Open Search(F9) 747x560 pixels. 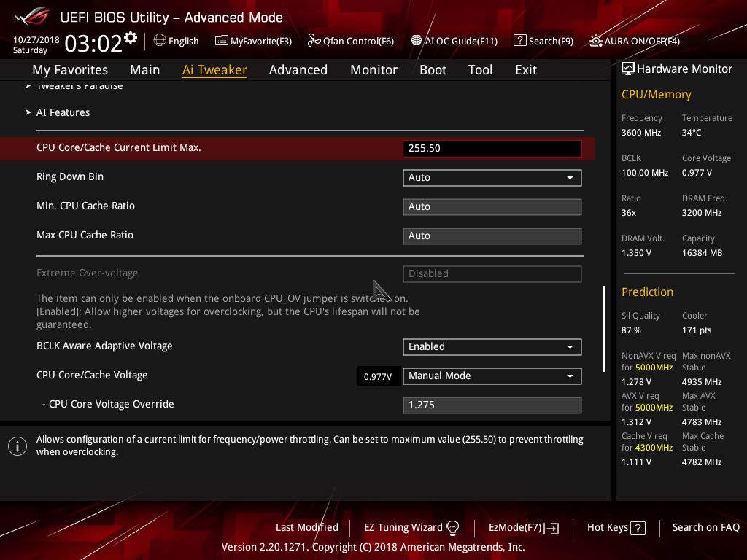(543, 41)
